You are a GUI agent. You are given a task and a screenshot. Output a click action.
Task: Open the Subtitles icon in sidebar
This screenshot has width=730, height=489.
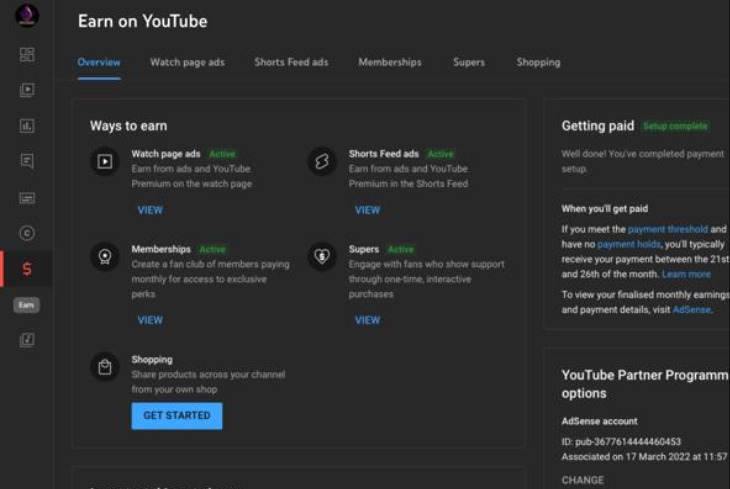click(x=27, y=198)
